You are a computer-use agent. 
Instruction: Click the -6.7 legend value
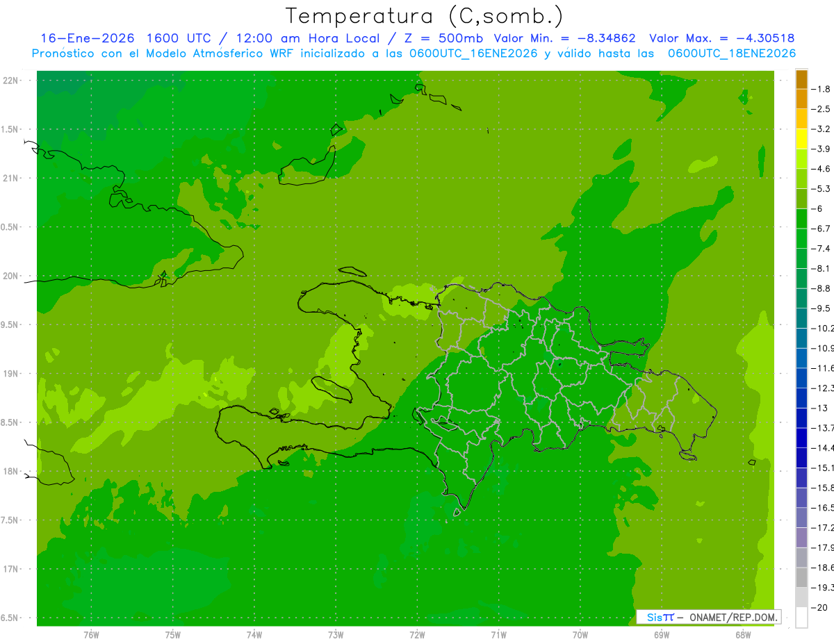click(821, 229)
